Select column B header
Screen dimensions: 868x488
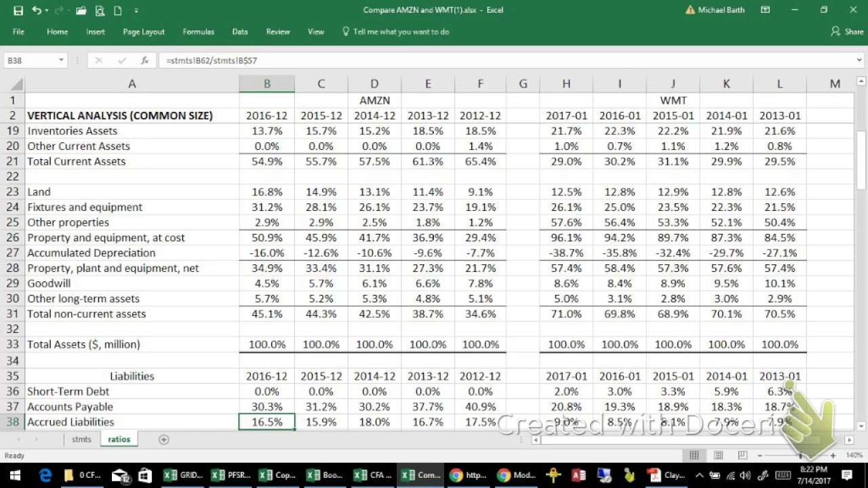point(267,84)
